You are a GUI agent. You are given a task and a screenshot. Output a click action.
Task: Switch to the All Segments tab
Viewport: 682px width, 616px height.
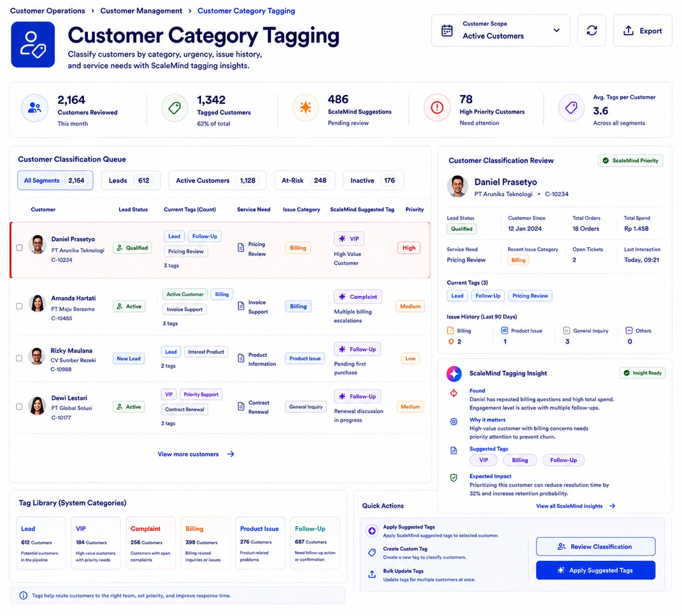tap(55, 180)
